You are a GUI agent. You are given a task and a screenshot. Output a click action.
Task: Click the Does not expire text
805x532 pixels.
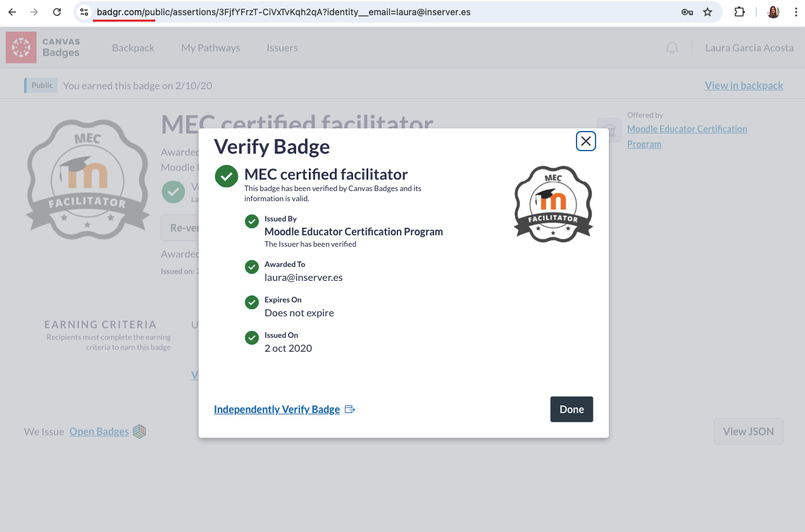pos(299,312)
